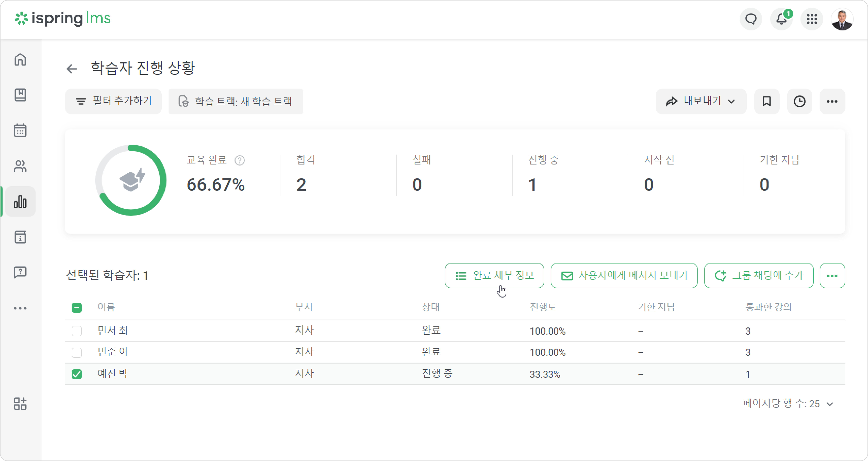This screenshot has width=868, height=461.
Task: Open the user profile avatar
Action: [842, 19]
